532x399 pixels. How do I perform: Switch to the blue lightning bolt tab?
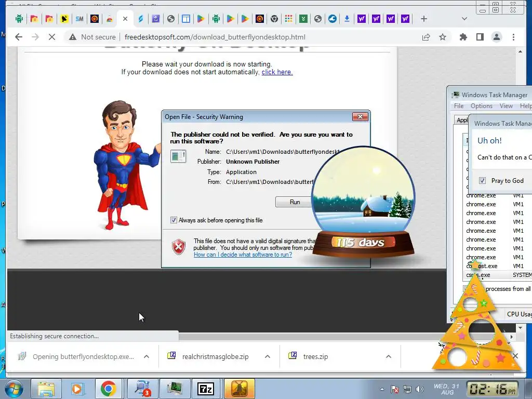140,19
